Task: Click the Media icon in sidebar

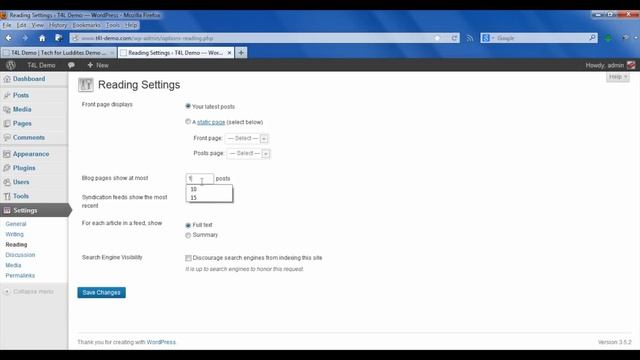Action: [7, 109]
